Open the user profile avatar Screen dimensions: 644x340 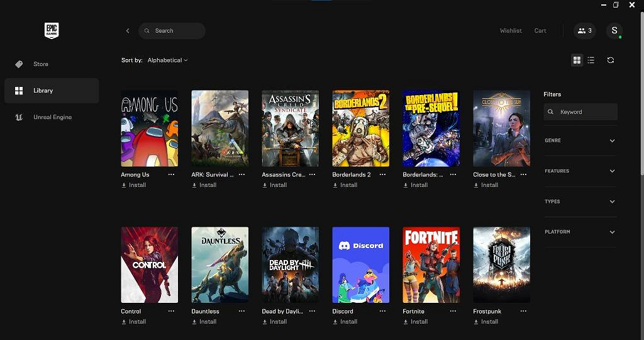coord(614,31)
